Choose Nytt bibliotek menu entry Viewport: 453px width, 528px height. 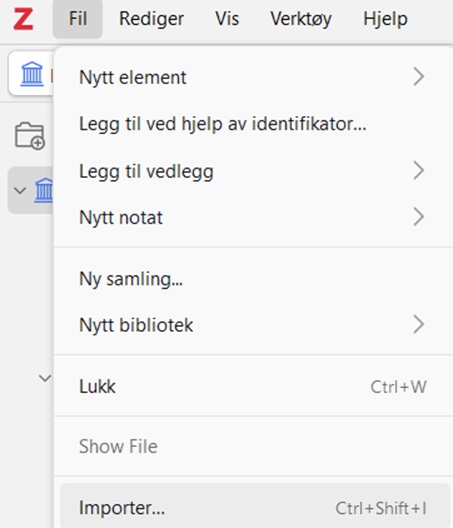(253, 325)
